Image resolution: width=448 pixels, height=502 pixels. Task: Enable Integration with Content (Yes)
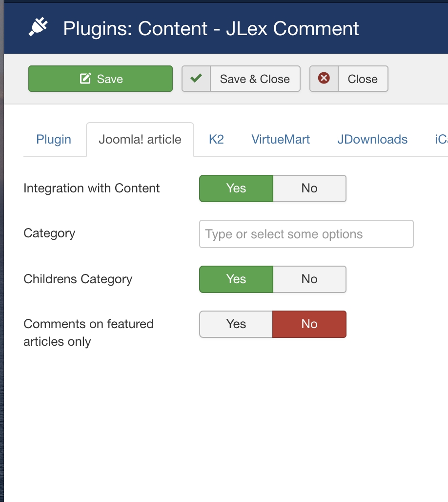(x=236, y=188)
